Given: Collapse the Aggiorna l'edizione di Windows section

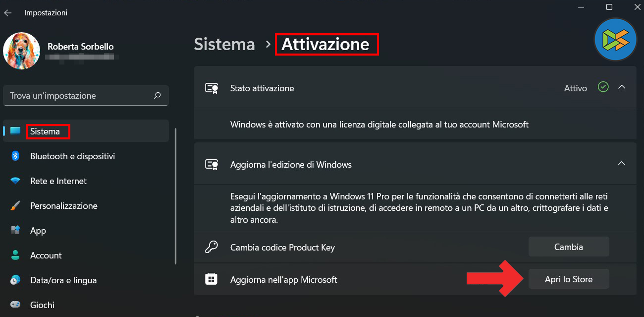Looking at the screenshot, I should [622, 163].
